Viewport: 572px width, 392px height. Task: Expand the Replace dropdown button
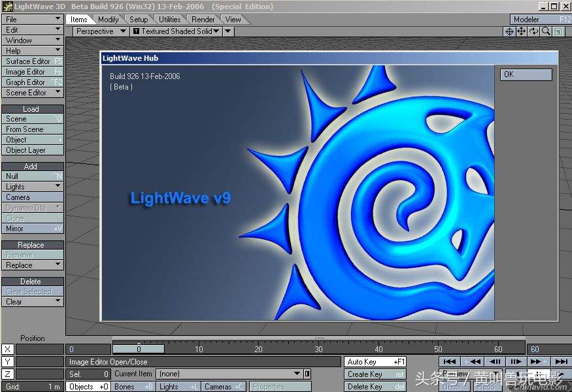click(x=33, y=265)
